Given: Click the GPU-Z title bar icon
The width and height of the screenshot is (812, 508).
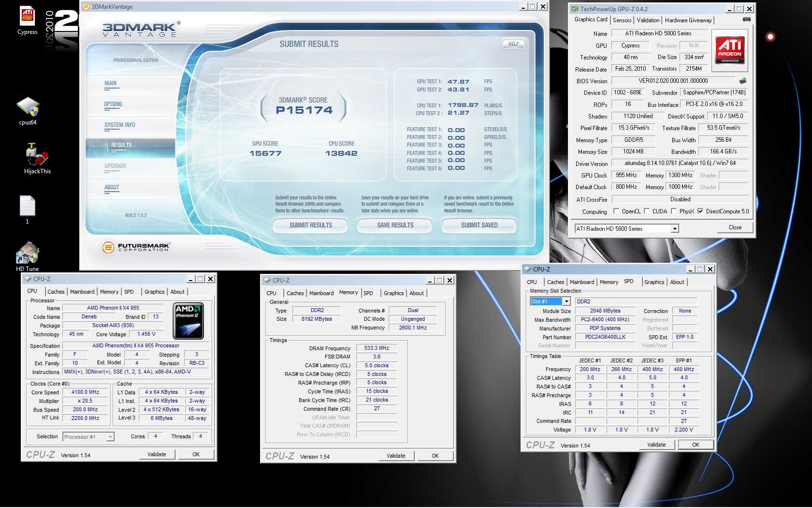Looking at the screenshot, I should click(575, 9).
